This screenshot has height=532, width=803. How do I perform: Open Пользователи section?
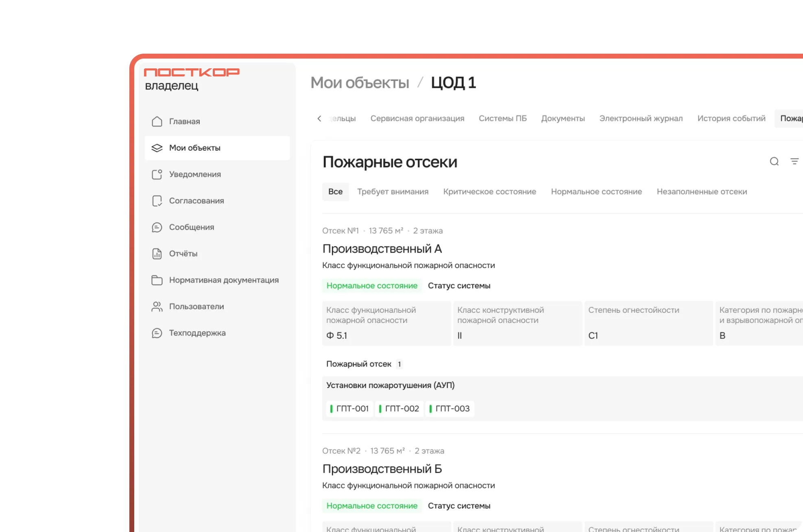pyautogui.click(x=217, y=307)
